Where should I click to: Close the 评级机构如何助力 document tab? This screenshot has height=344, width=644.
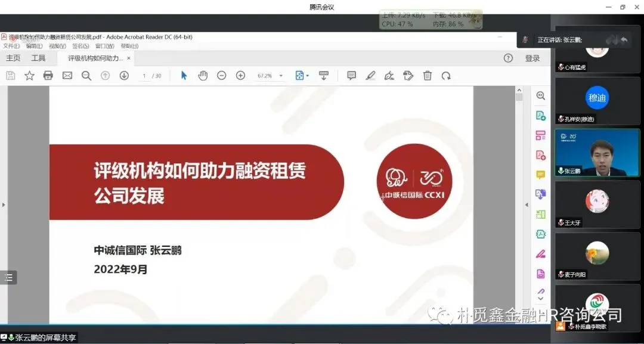(129, 58)
